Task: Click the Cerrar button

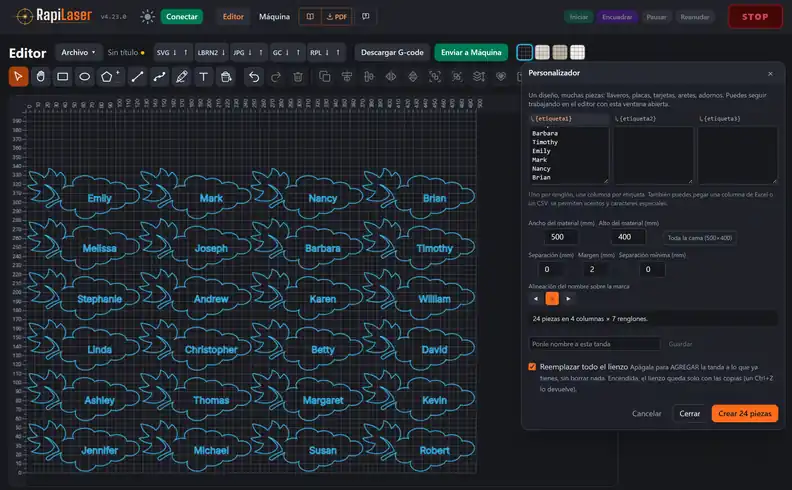Action: (689, 413)
